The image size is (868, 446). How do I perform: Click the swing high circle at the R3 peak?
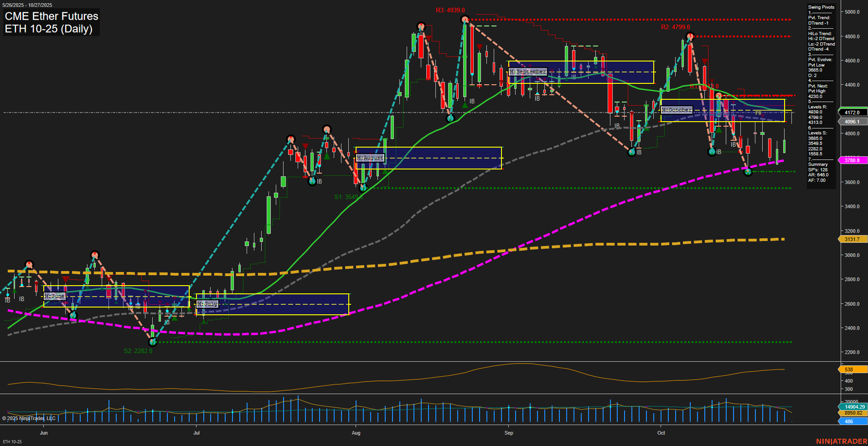click(465, 19)
